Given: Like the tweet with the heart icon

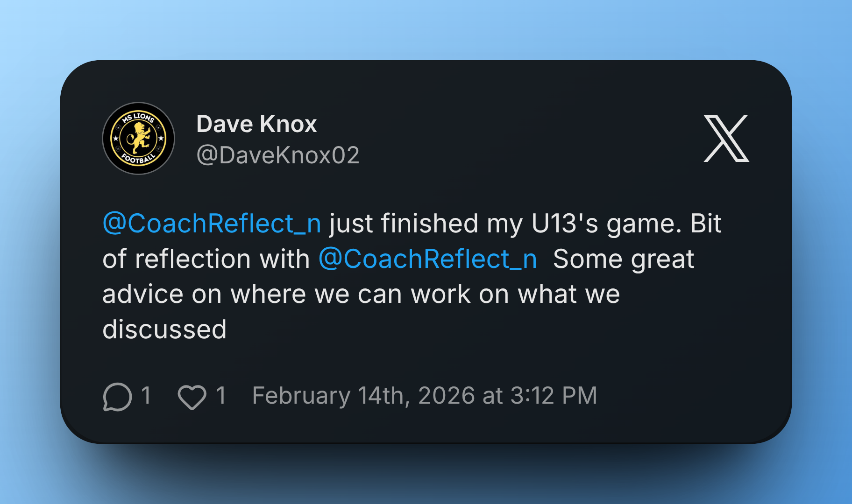Looking at the screenshot, I should coord(192,397).
